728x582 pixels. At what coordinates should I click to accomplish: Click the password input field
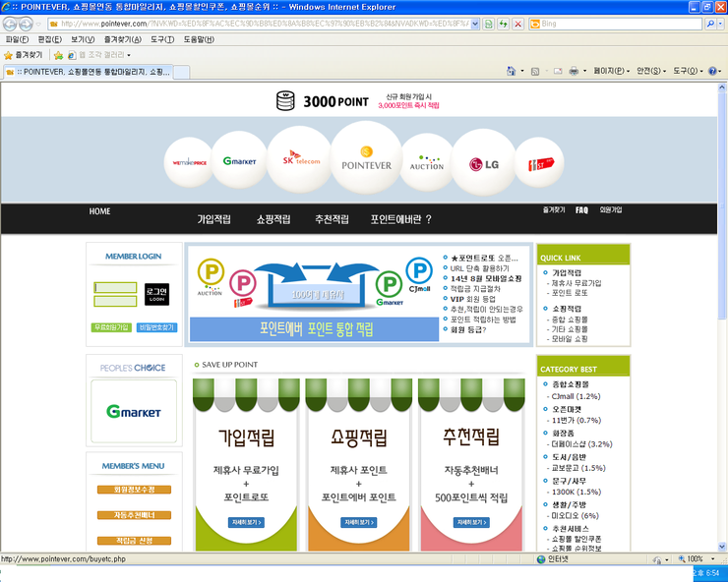(115, 302)
